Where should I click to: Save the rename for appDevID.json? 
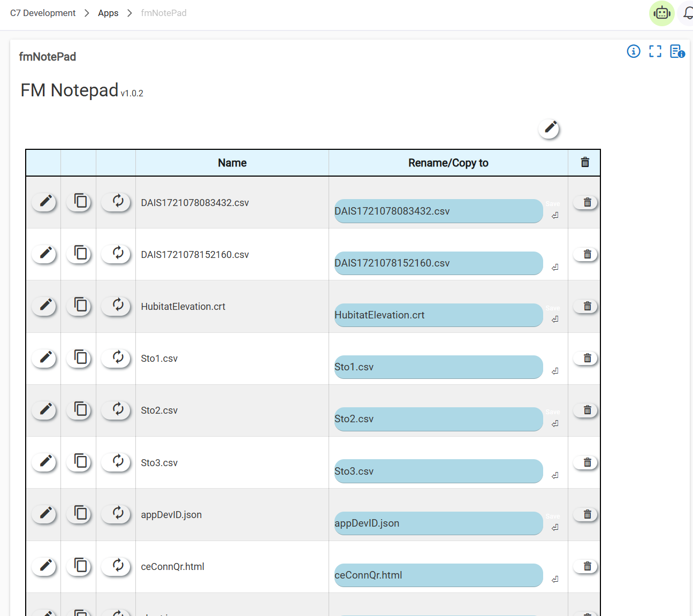(555, 527)
